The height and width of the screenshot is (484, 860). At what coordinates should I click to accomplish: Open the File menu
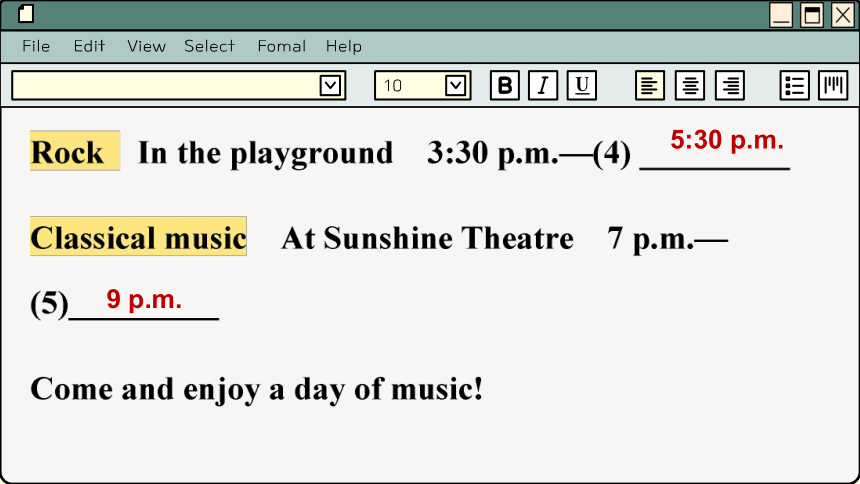pos(36,46)
